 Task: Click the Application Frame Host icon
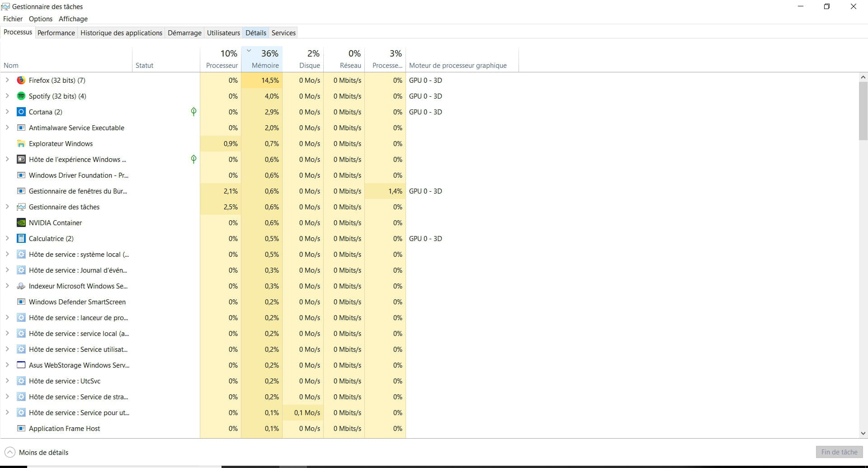(21, 428)
